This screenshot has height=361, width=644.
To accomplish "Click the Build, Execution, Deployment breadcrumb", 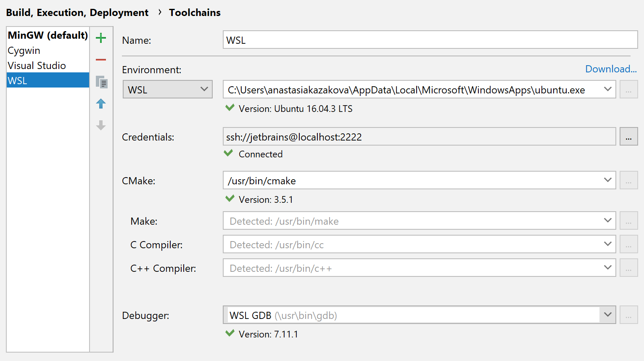I will point(77,13).
